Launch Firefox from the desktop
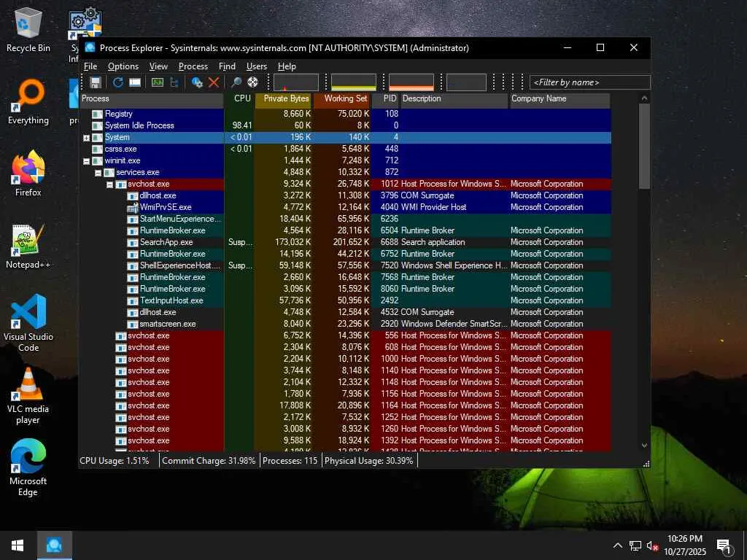This screenshot has width=747, height=560. (28, 174)
